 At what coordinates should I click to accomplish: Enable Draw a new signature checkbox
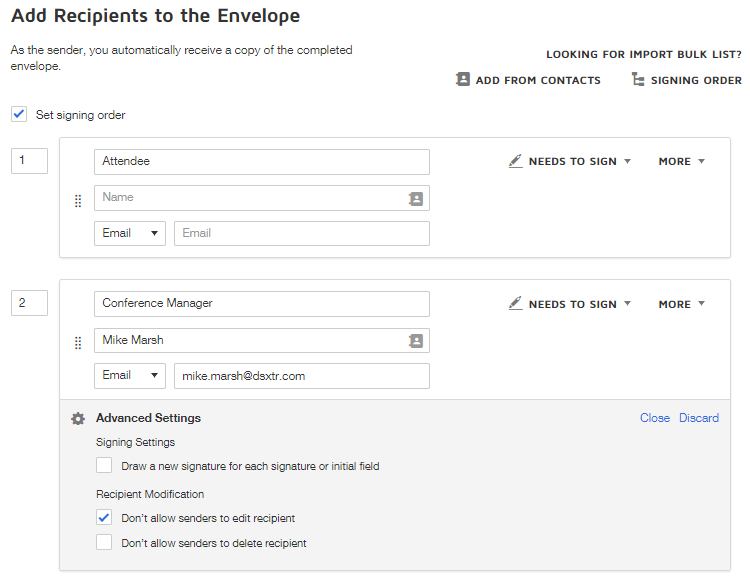(104, 466)
